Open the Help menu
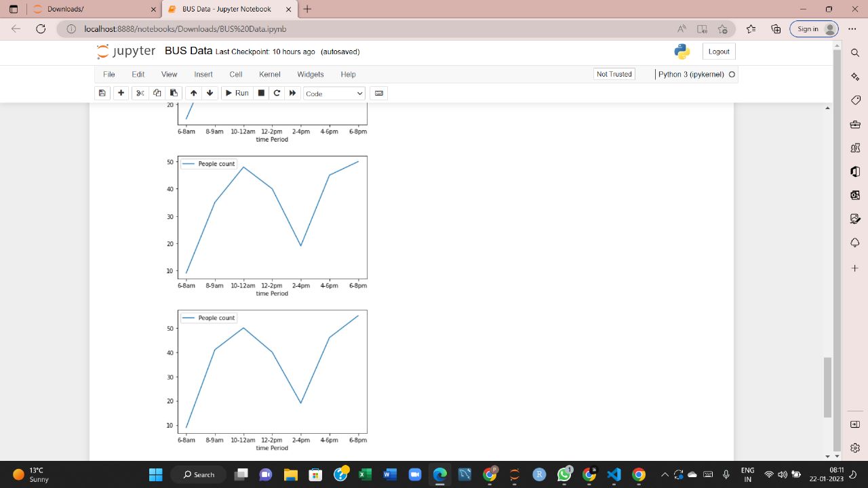The height and width of the screenshot is (488, 868). [x=349, y=75]
